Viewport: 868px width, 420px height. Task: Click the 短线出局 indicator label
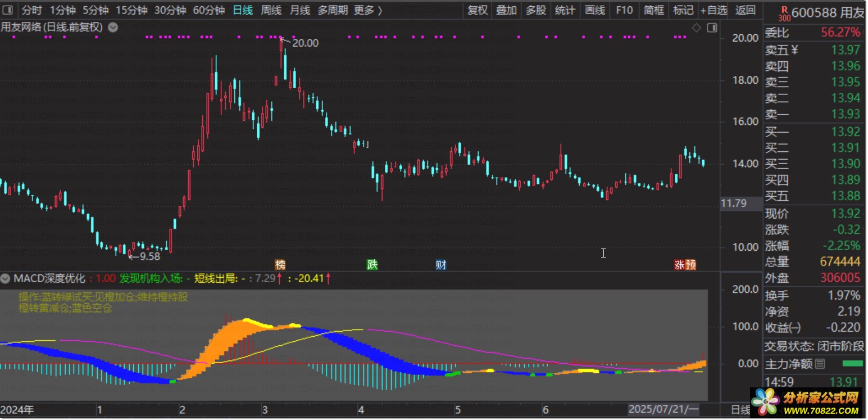[x=216, y=278]
